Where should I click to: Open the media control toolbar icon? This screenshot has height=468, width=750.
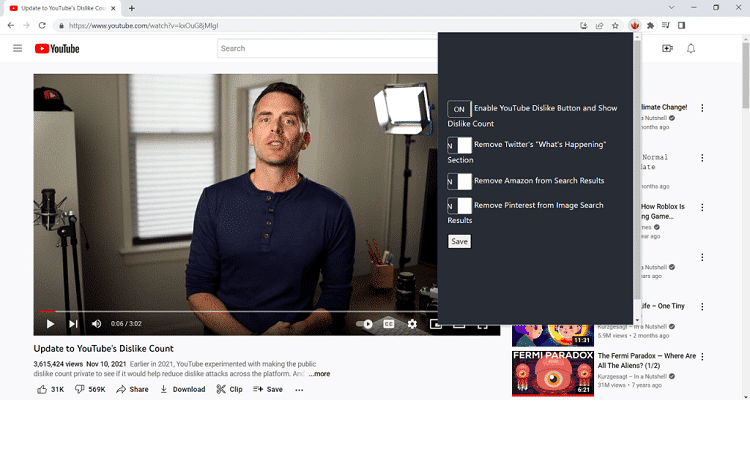click(666, 25)
